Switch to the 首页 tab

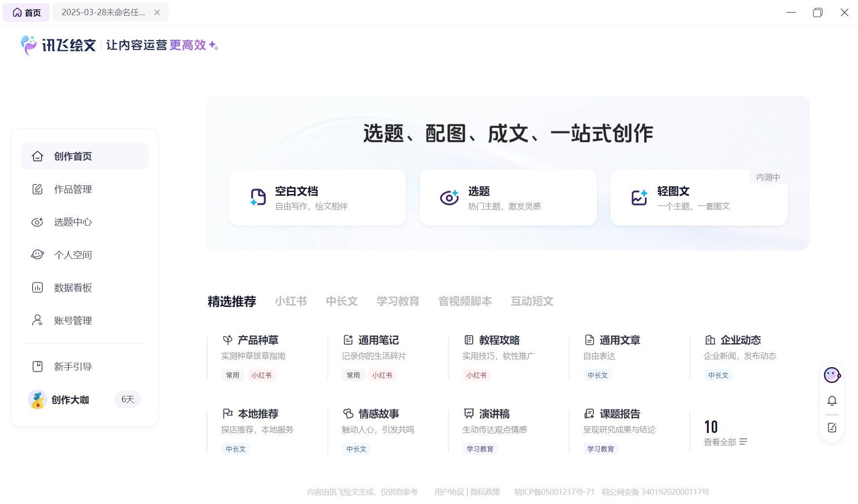26,13
